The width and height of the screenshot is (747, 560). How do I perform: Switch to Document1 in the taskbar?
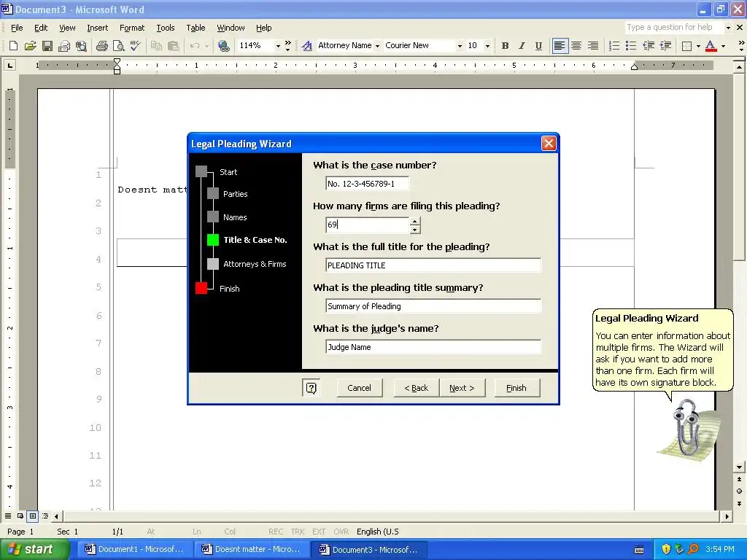[x=135, y=549]
